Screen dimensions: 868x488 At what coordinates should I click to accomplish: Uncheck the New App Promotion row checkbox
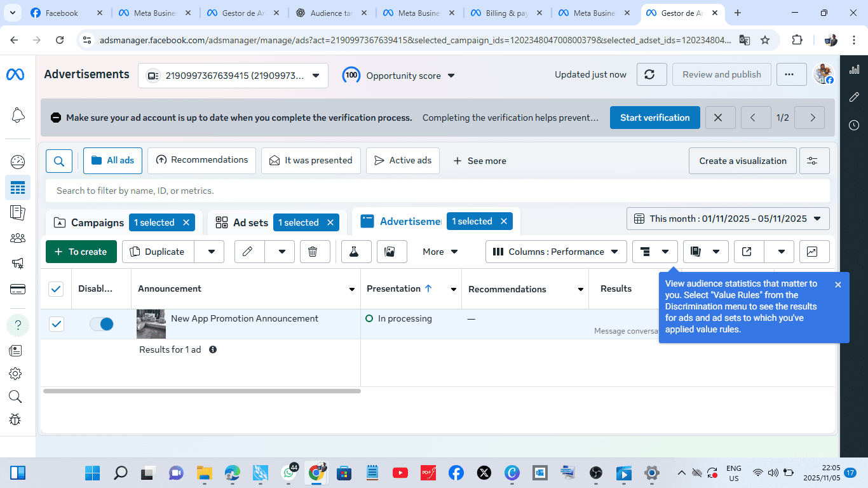tap(57, 324)
